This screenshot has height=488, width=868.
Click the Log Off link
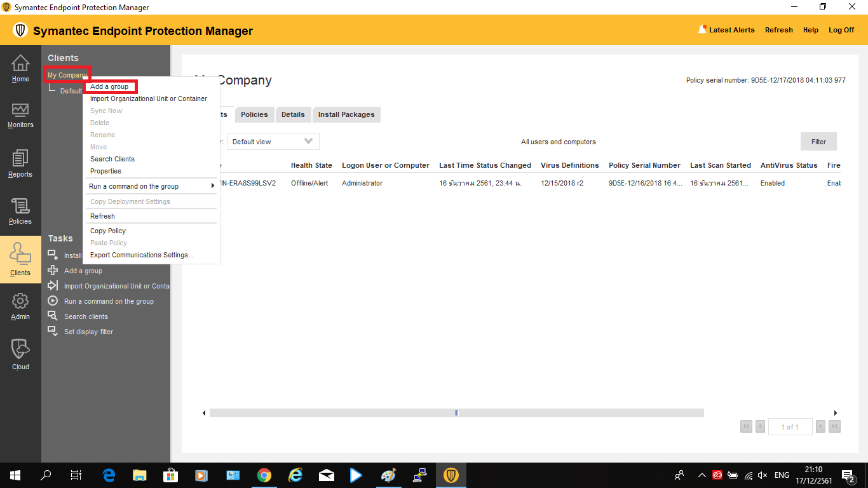click(841, 30)
